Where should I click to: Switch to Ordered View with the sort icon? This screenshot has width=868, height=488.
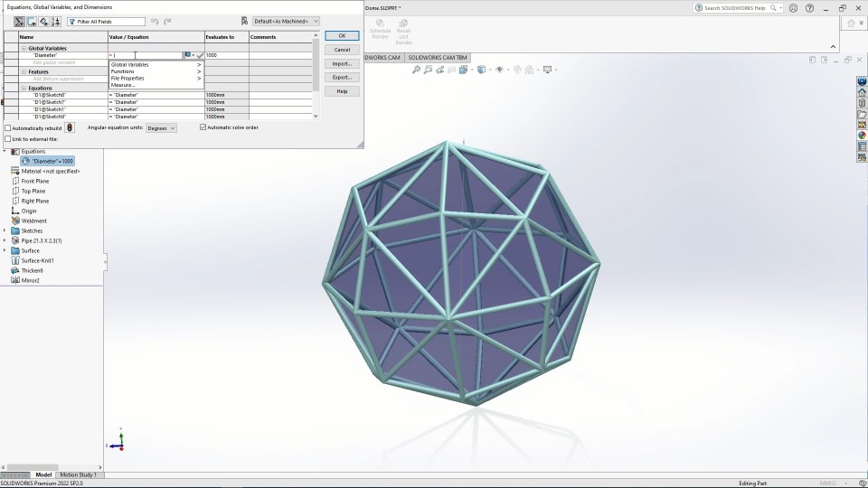pyautogui.click(x=56, y=22)
